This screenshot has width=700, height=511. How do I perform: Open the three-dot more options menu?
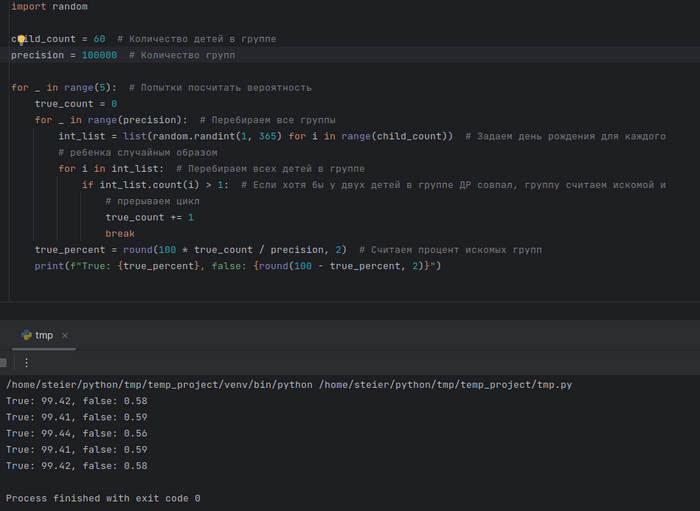pyautogui.click(x=27, y=363)
